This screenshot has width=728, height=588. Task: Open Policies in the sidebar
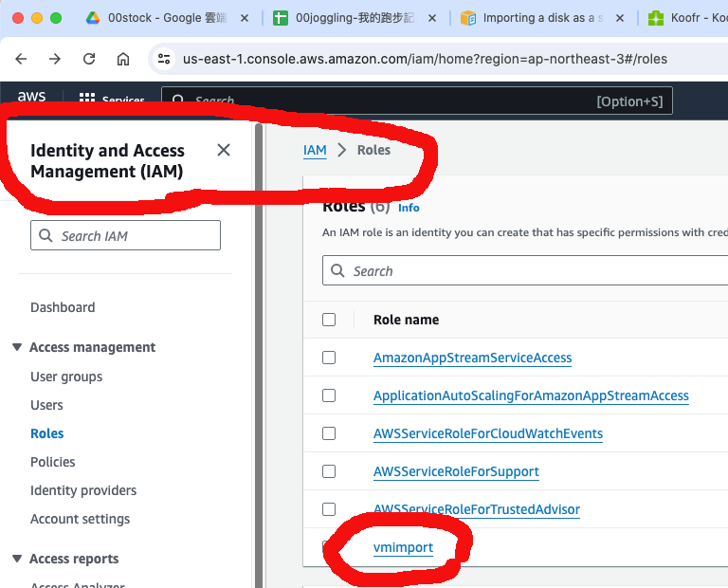pyautogui.click(x=53, y=462)
